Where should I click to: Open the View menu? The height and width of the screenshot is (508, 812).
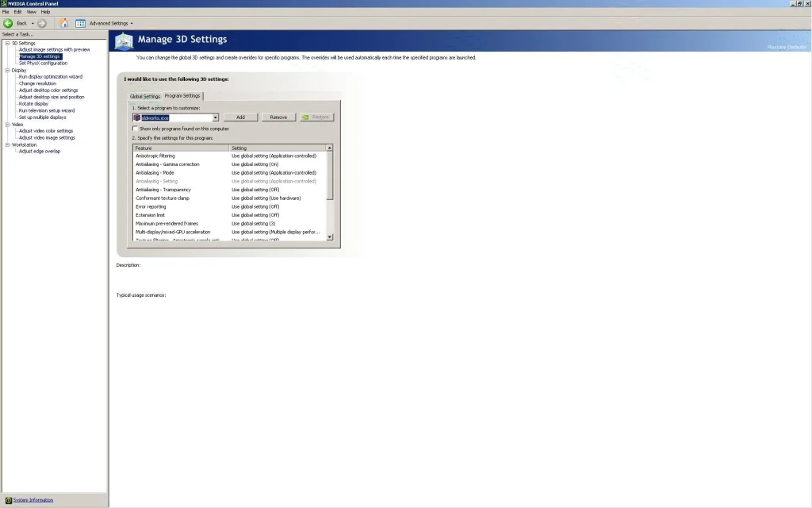pyautogui.click(x=31, y=12)
